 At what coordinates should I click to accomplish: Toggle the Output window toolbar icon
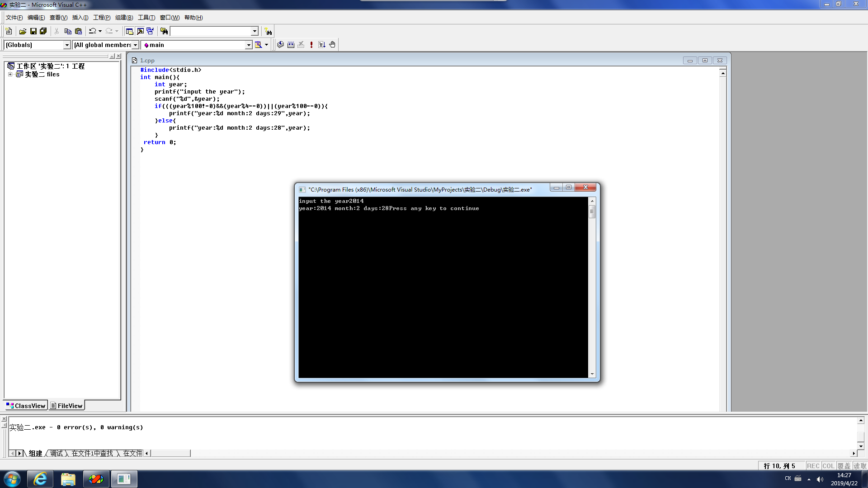click(140, 31)
